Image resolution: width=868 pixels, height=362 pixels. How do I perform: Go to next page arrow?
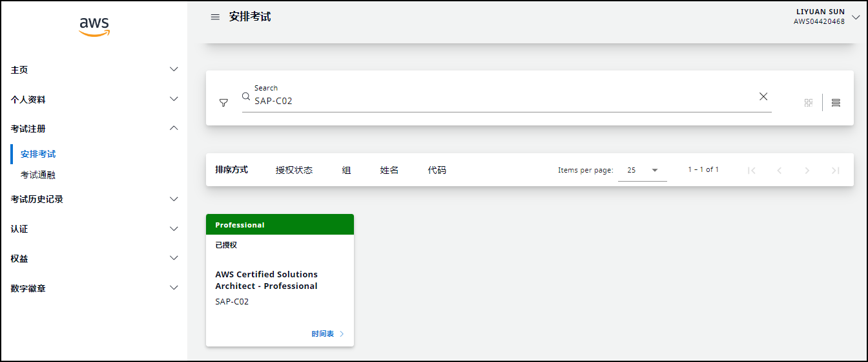click(x=807, y=171)
